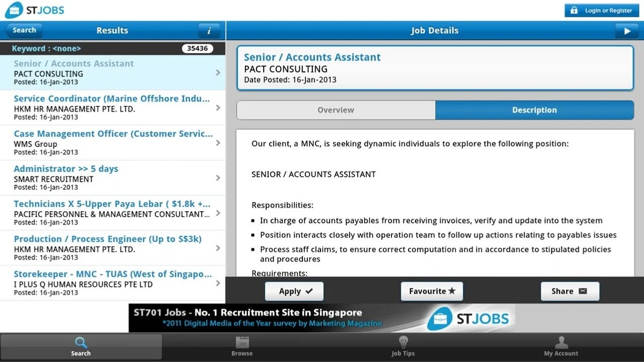The image size is (644, 362).
Task: Go back to Search from Results
Action: pos(24,30)
